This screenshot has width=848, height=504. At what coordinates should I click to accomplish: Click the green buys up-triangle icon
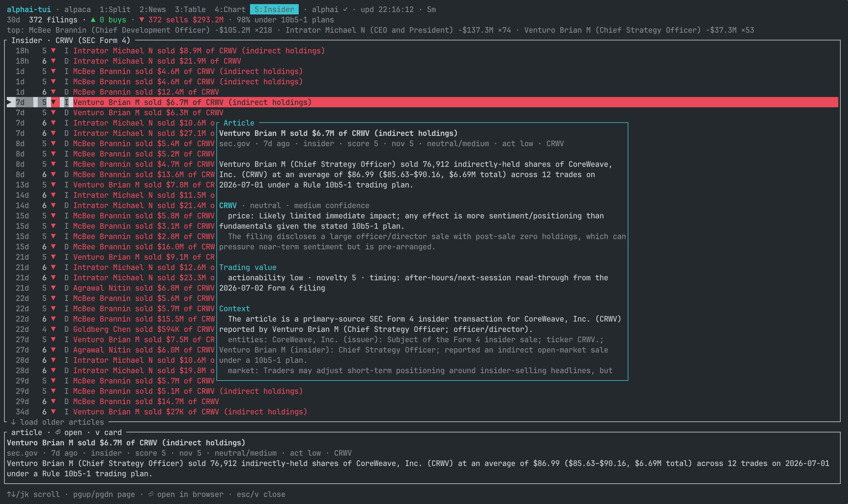pos(93,20)
